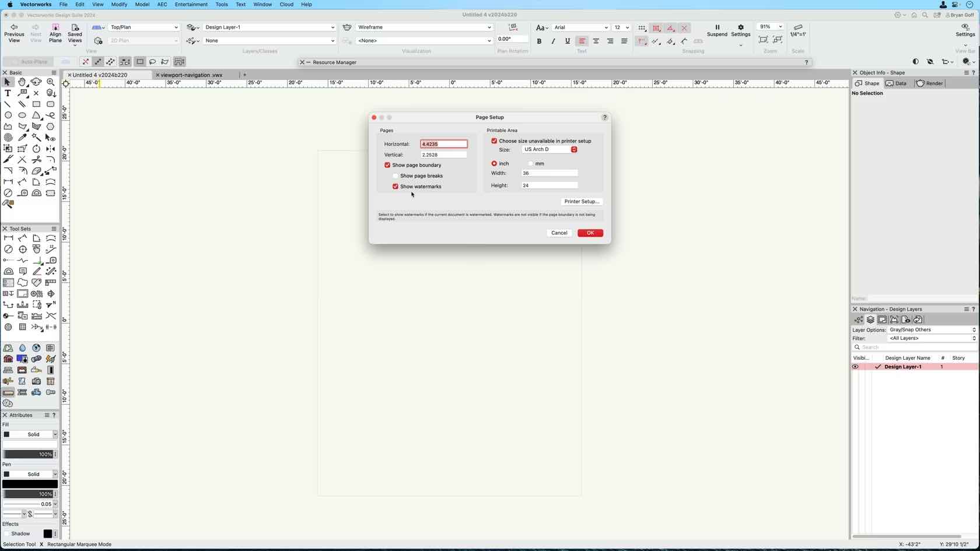
Task: Click the Horizontal pages input field
Action: (443, 144)
